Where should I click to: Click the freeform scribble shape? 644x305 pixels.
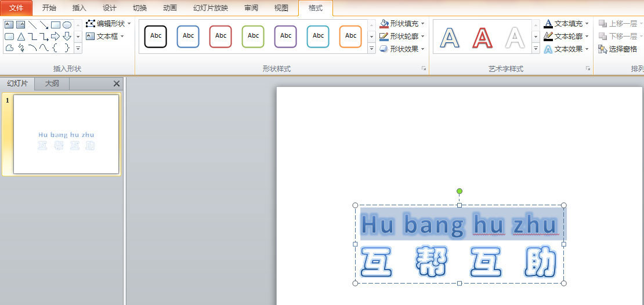click(x=21, y=48)
